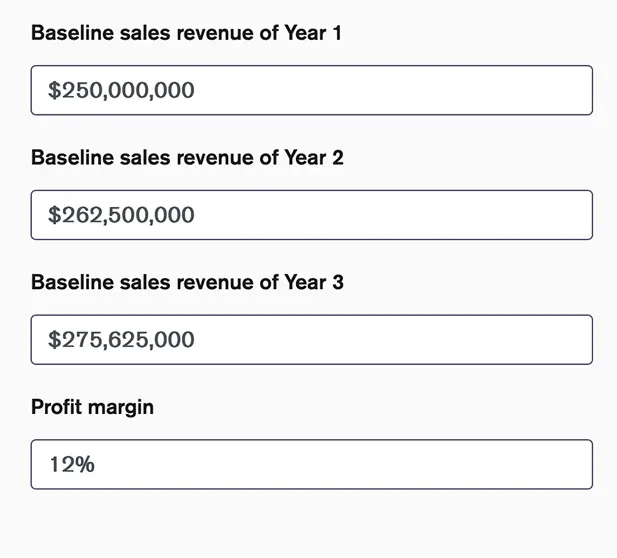Image resolution: width=617 pixels, height=558 pixels.
Task: Click the $262,500,000 value text
Action: pyautogui.click(x=121, y=215)
